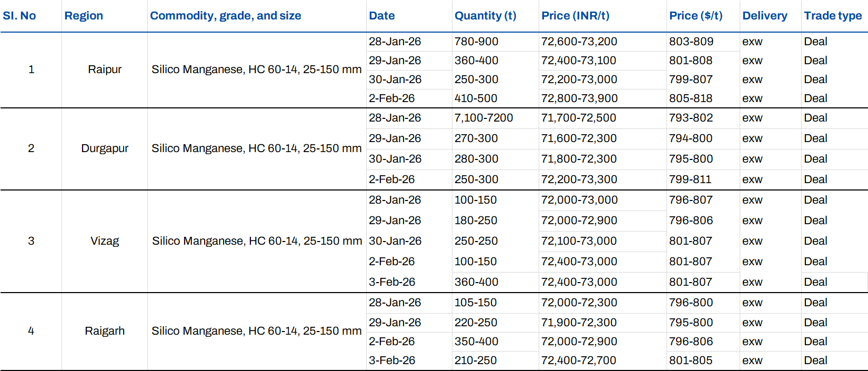Select the 250-250 quantity cell
Screen dimensions: 868x371
point(476,241)
